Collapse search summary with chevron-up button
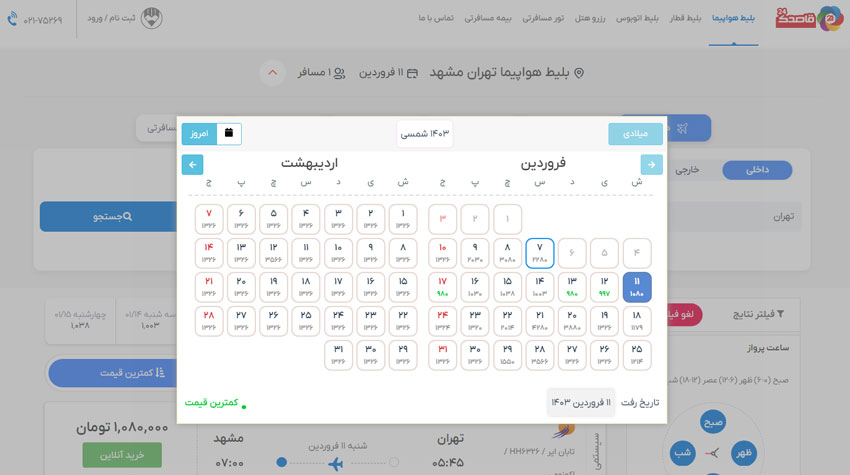Screen dimensions: 850x475 273,73
